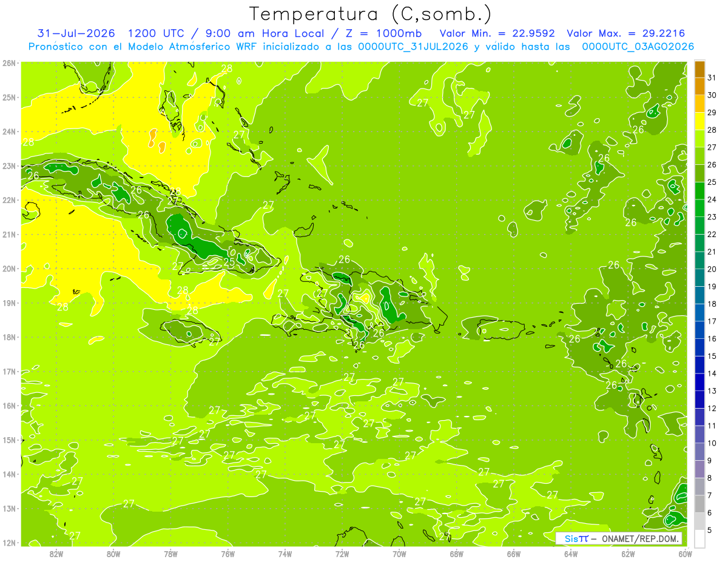Click the "23N" latitude axis label

click(x=9, y=166)
